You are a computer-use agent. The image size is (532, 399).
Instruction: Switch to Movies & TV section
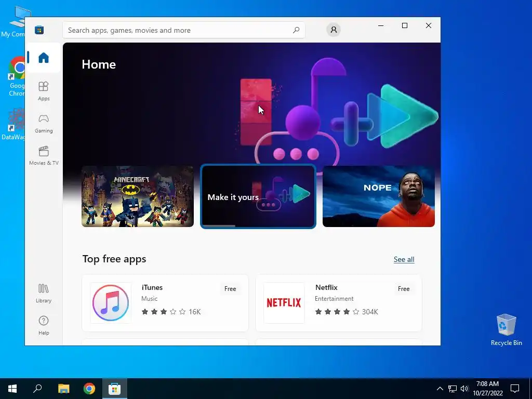pyautogui.click(x=44, y=155)
